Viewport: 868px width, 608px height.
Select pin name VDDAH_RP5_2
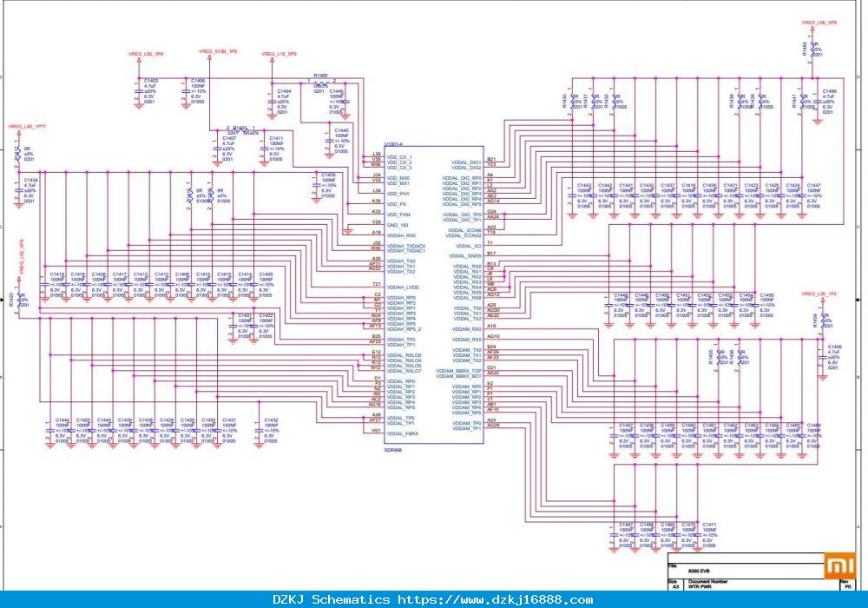[x=404, y=329]
